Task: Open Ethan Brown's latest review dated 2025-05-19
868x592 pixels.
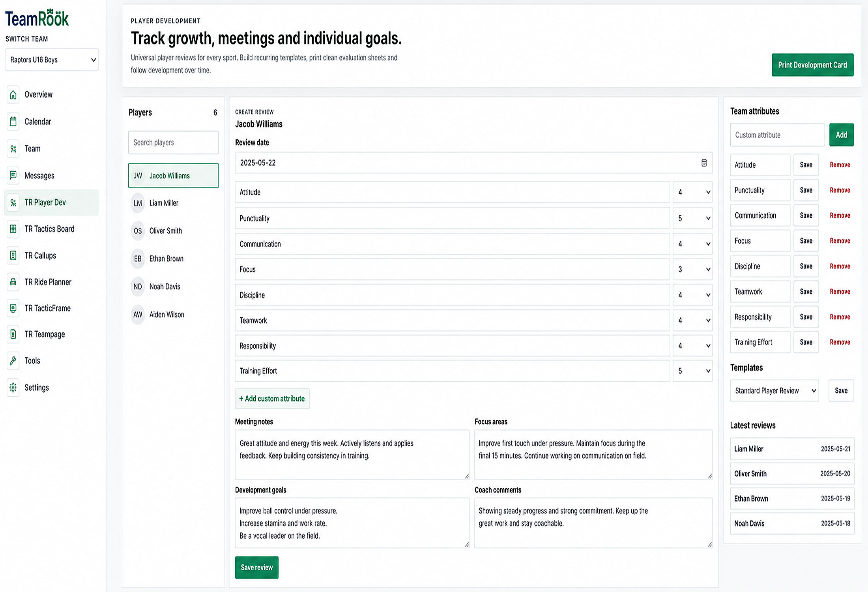Action: [x=792, y=498]
